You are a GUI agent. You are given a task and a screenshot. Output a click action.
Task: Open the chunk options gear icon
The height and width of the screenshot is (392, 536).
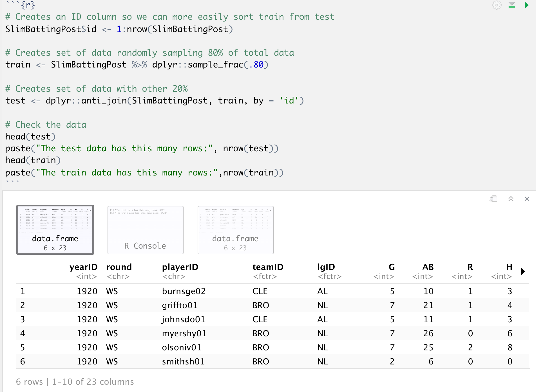(497, 5)
